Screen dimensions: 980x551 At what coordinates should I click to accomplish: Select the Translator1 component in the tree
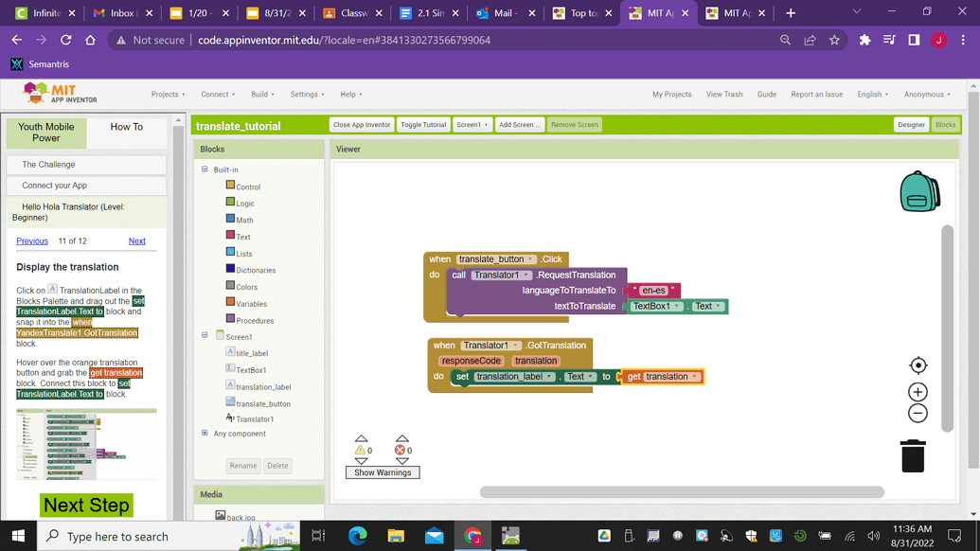(x=254, y=419)
